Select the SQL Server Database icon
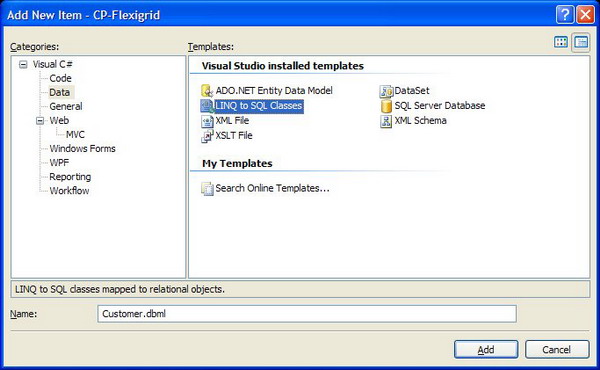The height and width of the screenshot is (370, 600). point(386,106)
